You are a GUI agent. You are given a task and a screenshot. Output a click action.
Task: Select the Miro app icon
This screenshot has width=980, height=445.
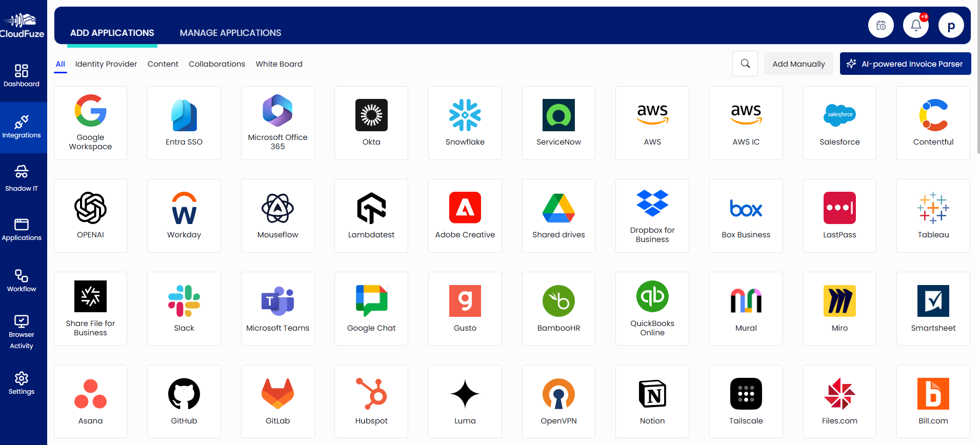click(839, 301)
